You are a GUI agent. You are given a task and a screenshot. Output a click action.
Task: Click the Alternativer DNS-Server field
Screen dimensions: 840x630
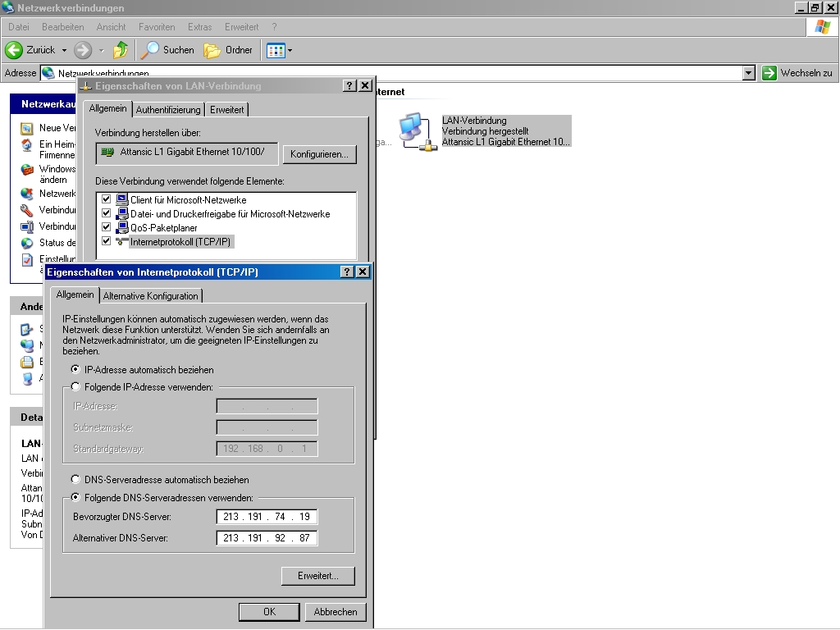coord(267,538)
